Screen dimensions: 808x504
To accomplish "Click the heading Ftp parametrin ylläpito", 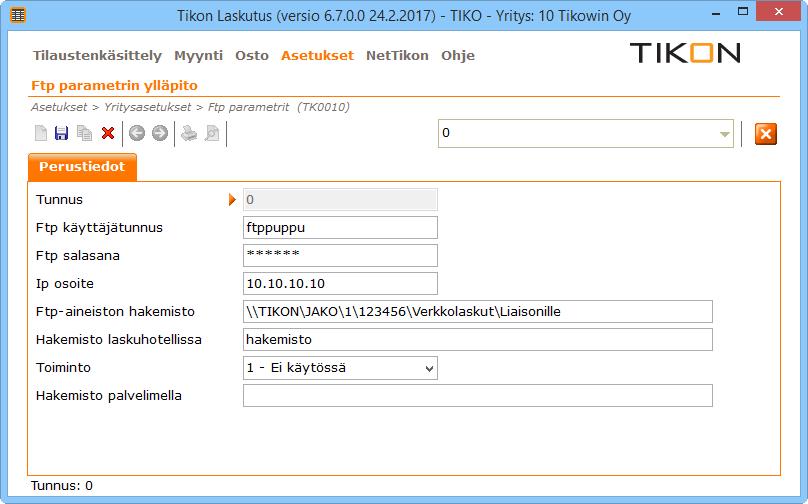I will point(114,86).
